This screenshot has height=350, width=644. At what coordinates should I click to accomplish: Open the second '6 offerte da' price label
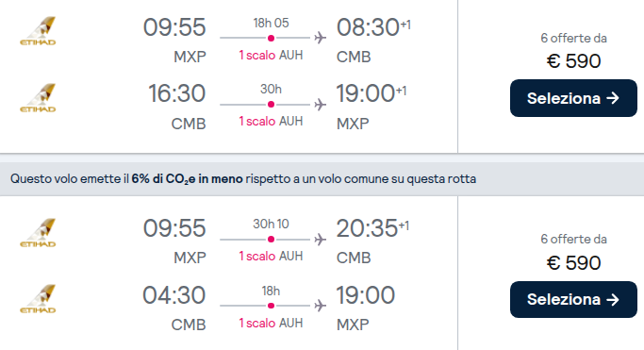coord(573,239)
